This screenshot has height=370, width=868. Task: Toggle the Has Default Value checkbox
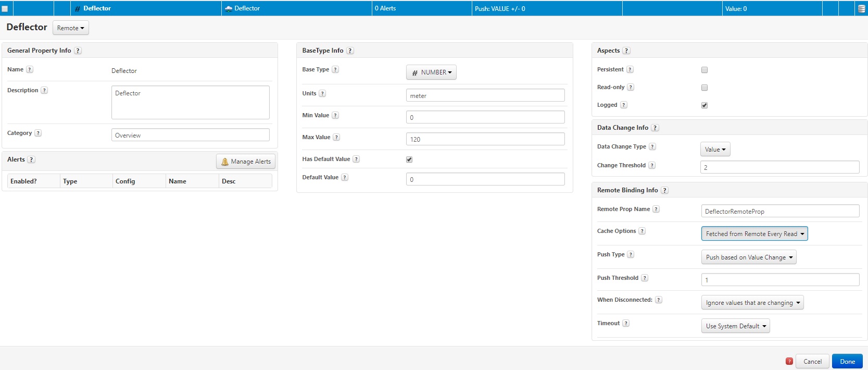click(409, 159)
